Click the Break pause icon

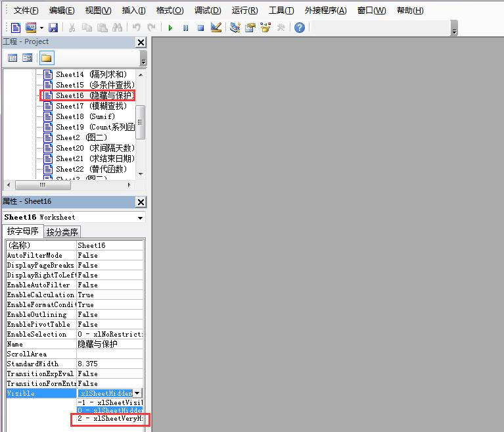click(x=185, y=28)
